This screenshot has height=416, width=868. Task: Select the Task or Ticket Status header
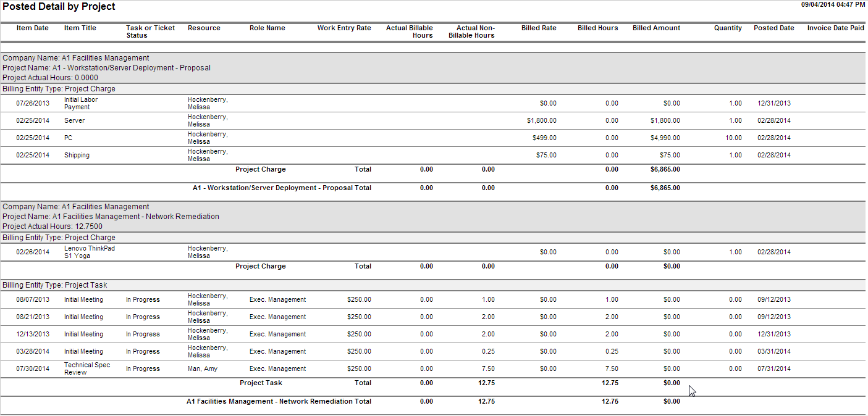tap(150, 31)
